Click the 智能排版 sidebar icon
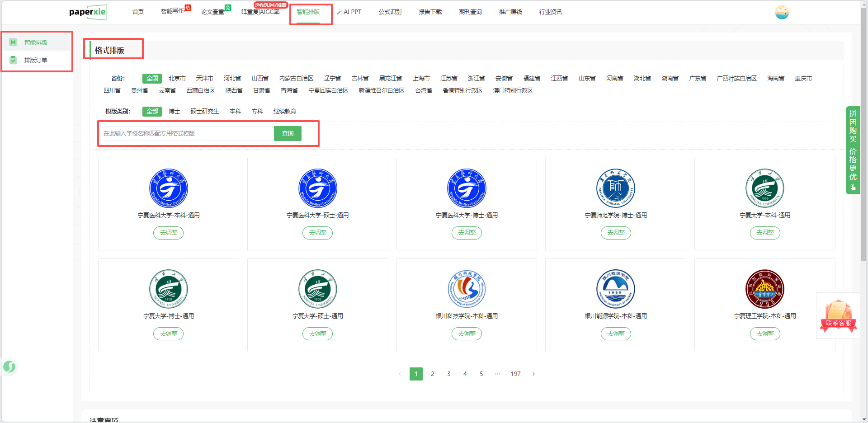The height and width of the screenshot is (423, 868). click(13, 42)
